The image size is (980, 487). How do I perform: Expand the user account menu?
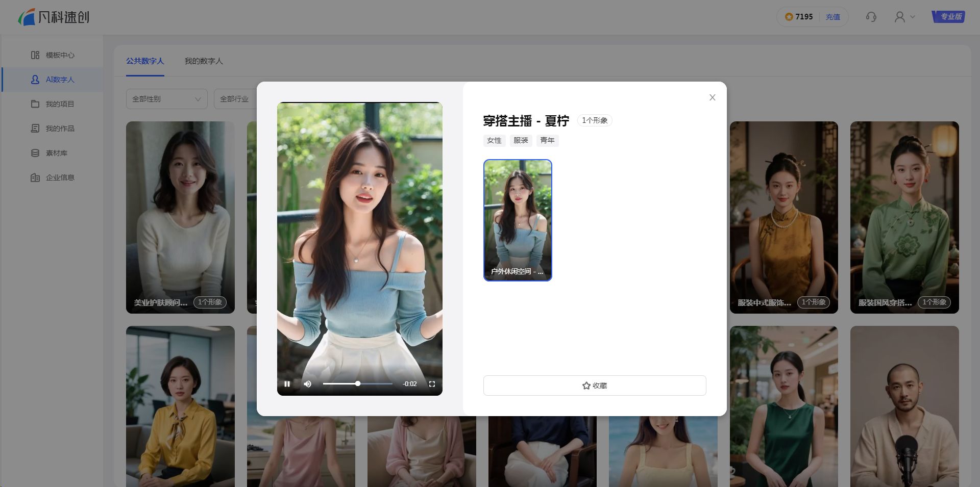pos(904,17)
